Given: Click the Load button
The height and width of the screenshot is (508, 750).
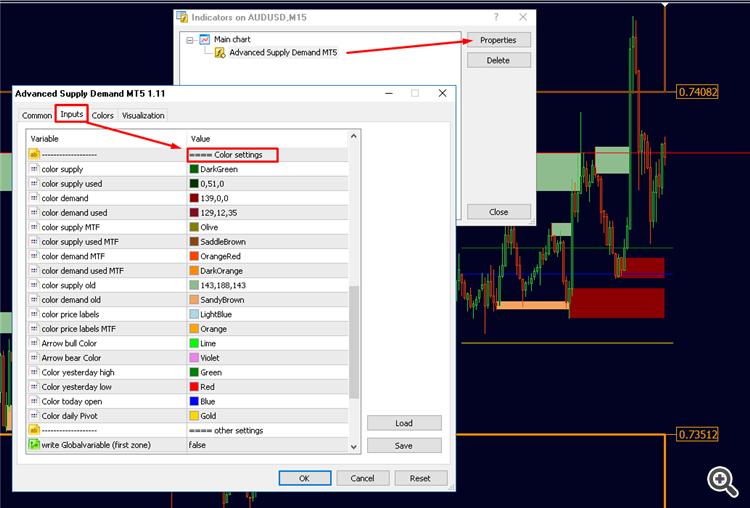Looking at the screenshot, I should pos(404,423).
